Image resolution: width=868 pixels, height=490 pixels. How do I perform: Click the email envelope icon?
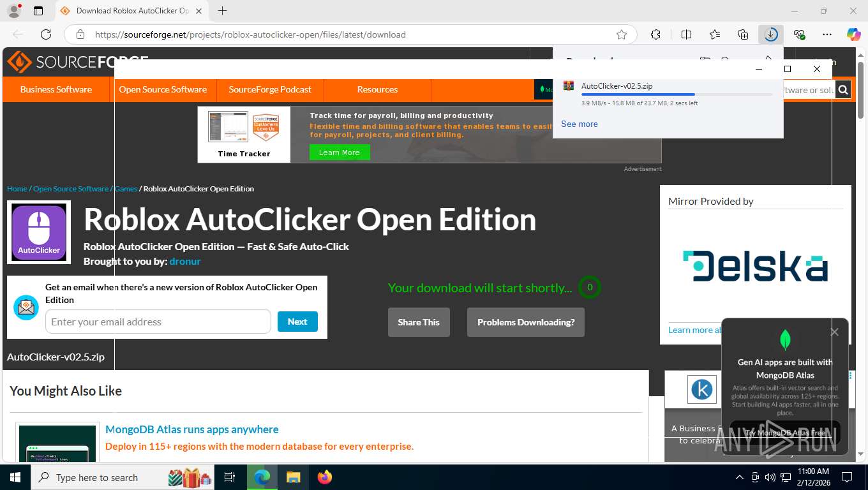tap(26, 308)
